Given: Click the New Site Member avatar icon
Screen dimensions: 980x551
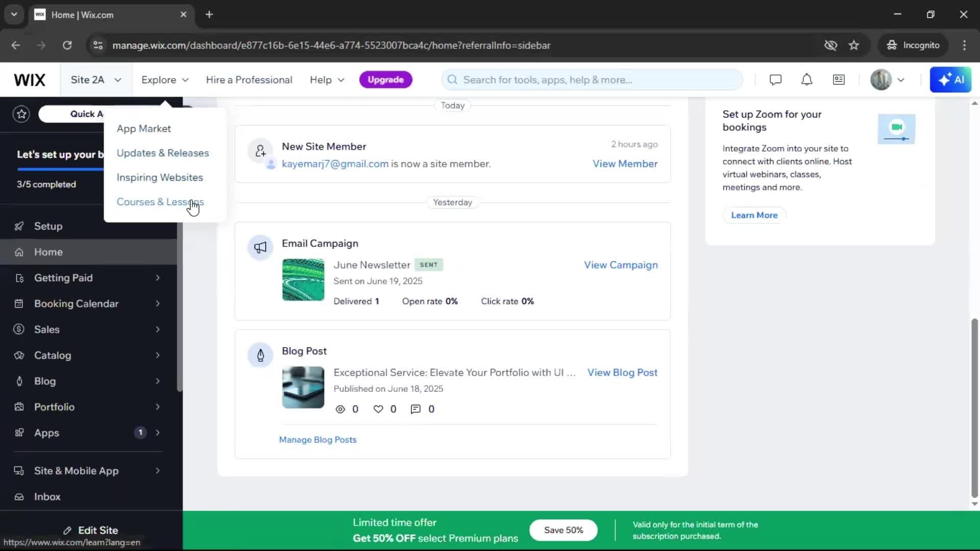Looking at the screenshot, I should 260,151.
